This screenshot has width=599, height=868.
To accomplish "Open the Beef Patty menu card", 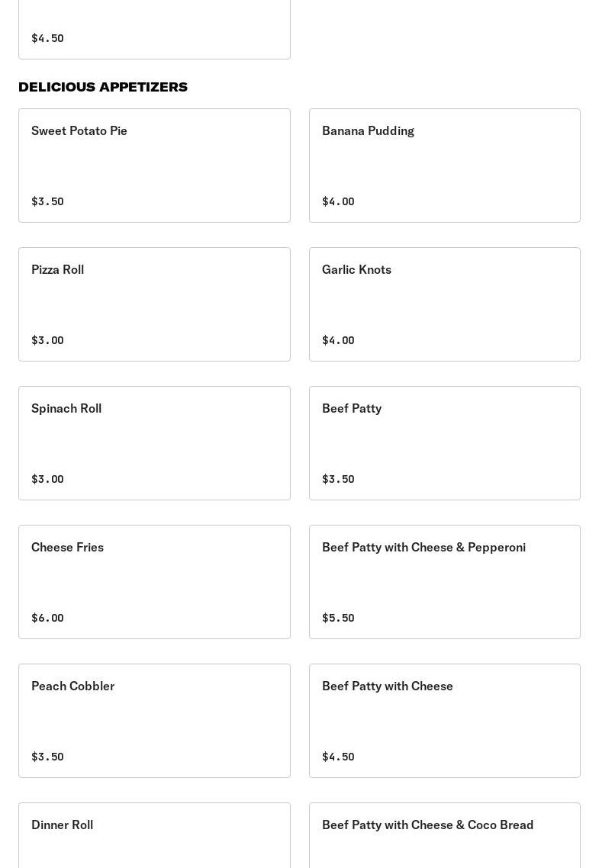I will click(x=444, y=442).
